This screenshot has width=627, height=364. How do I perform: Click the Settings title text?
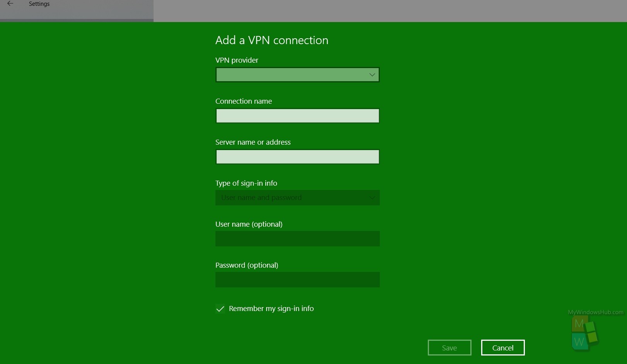click(x=39, y=4)
